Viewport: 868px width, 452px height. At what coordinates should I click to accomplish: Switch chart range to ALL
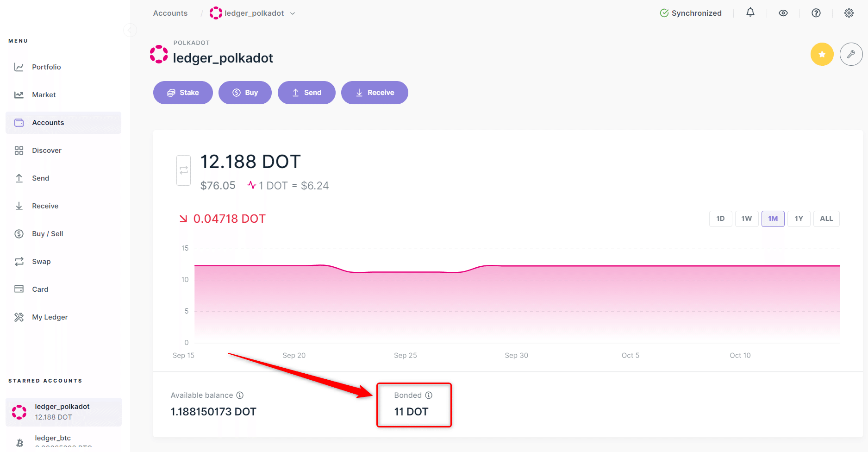point(826,219)
